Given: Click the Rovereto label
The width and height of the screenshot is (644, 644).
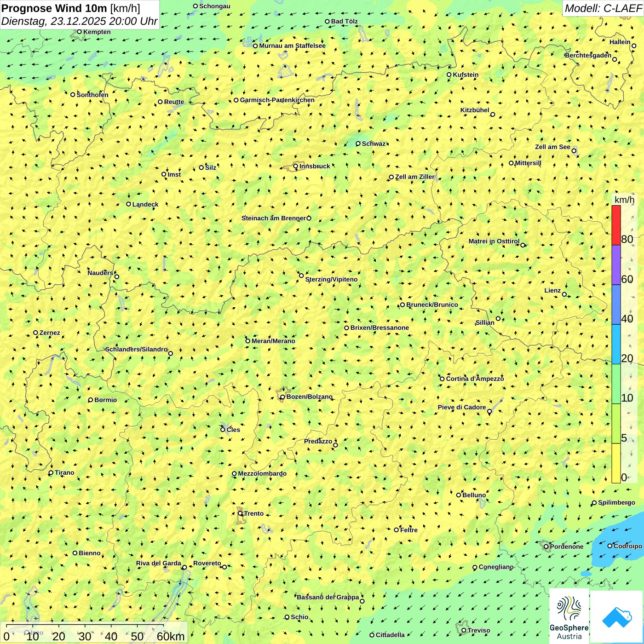Looking at the screenshot, I should pos(207,563).
